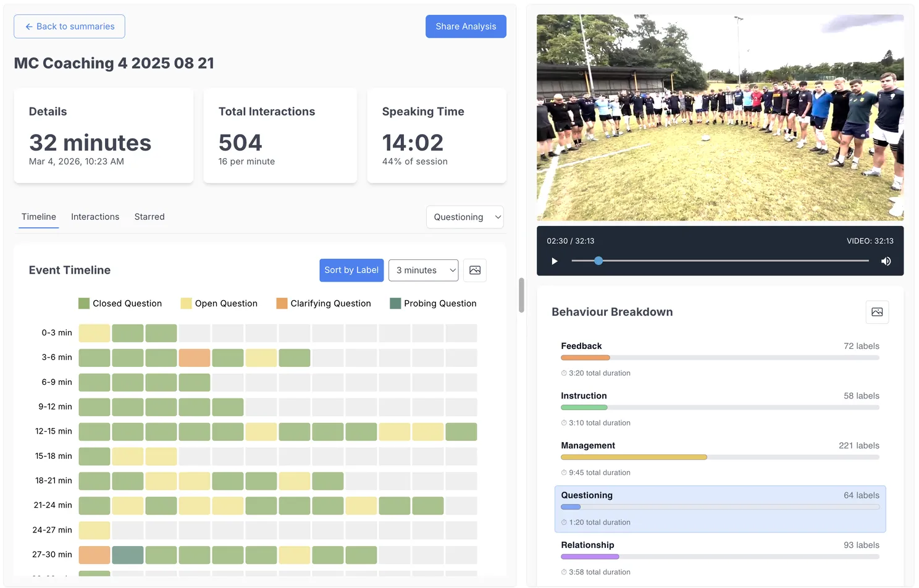Click the 18-21 min row label
The image size is (919, 588).
coord(54,481)
